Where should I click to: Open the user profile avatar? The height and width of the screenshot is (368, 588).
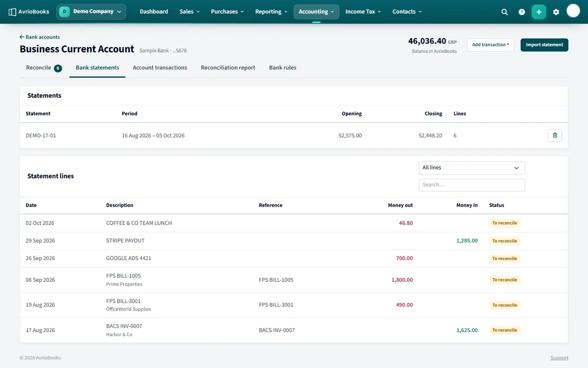coord(573,11)
